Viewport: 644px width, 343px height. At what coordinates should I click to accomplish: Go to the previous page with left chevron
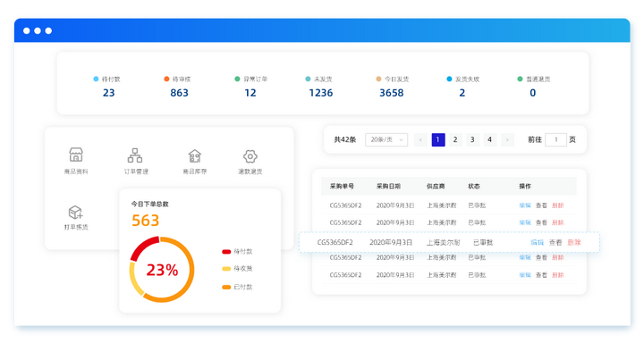pos(420,140)
